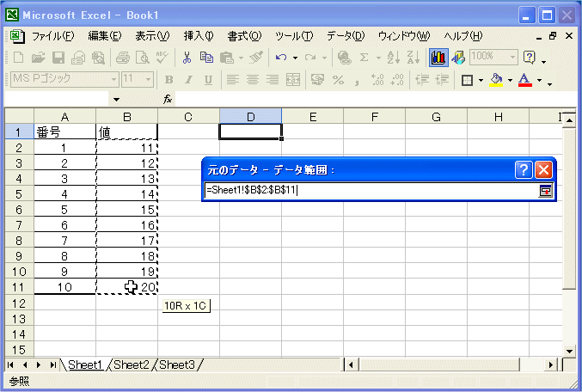Click Merge and Center icon
Viewport: 582px width, 392px height.
(x=293, y=80)
